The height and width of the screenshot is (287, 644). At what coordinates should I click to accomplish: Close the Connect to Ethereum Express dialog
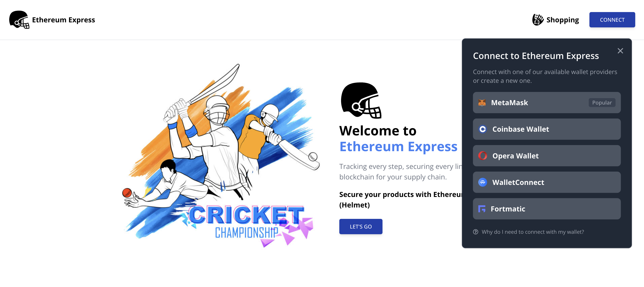(x=620, y=51)
